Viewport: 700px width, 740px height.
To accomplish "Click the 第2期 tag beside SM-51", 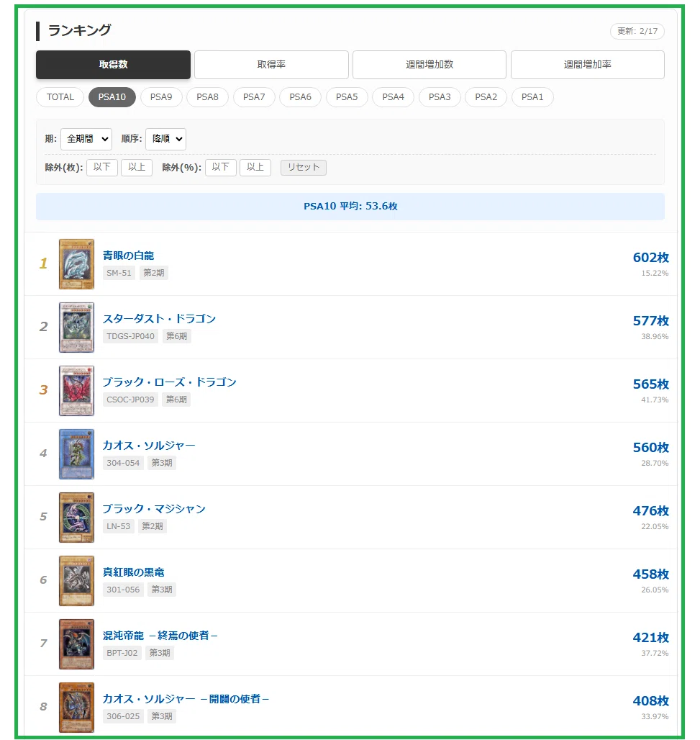I will pyautogui.click(x=154, y=273).
